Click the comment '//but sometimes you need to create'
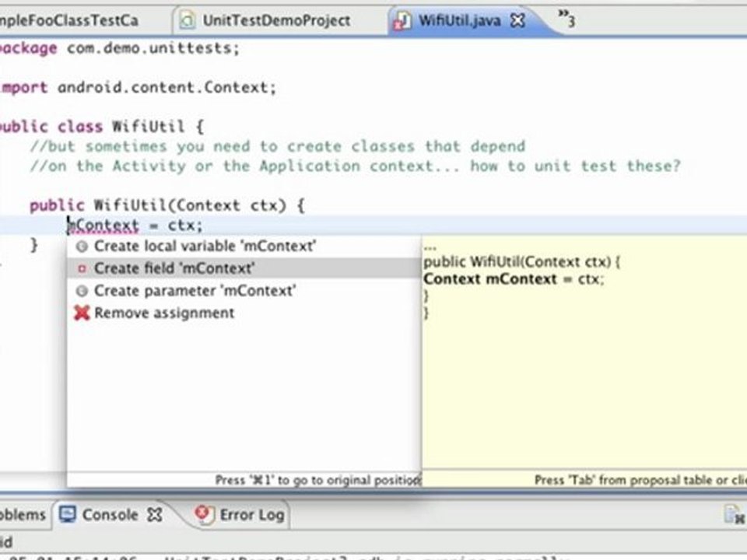 point(277,146)
